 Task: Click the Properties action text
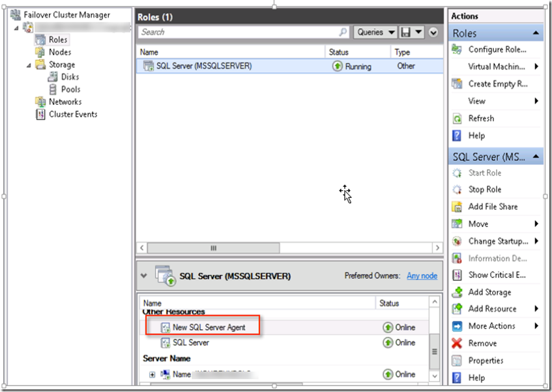click(486, 361)
